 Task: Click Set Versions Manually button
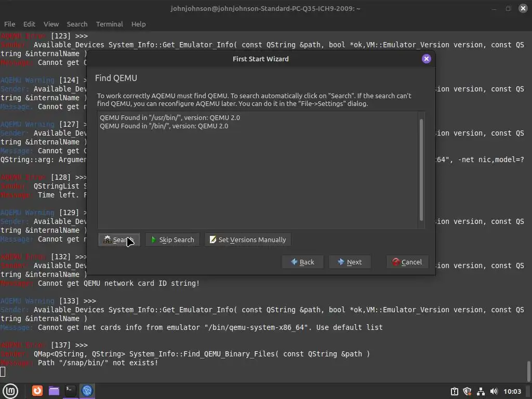coord(248,240)
